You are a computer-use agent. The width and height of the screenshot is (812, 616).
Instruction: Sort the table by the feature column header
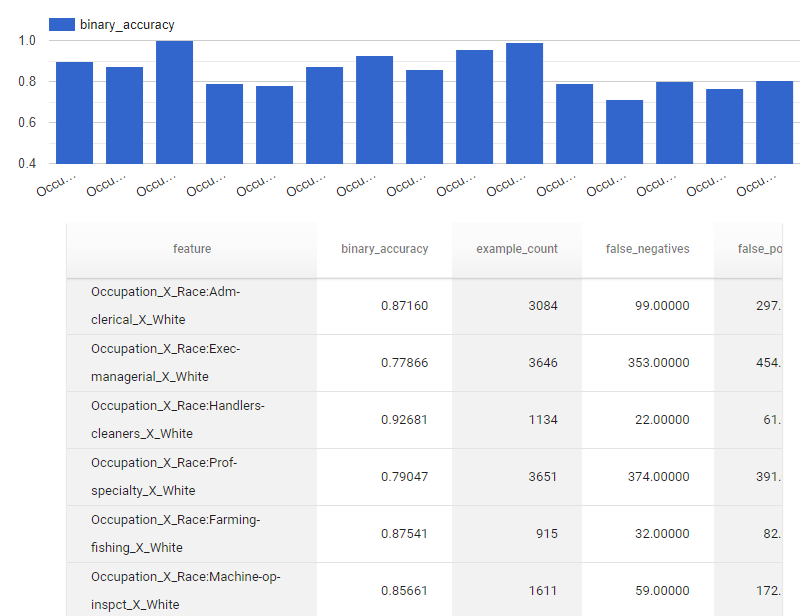pos(192,249)
